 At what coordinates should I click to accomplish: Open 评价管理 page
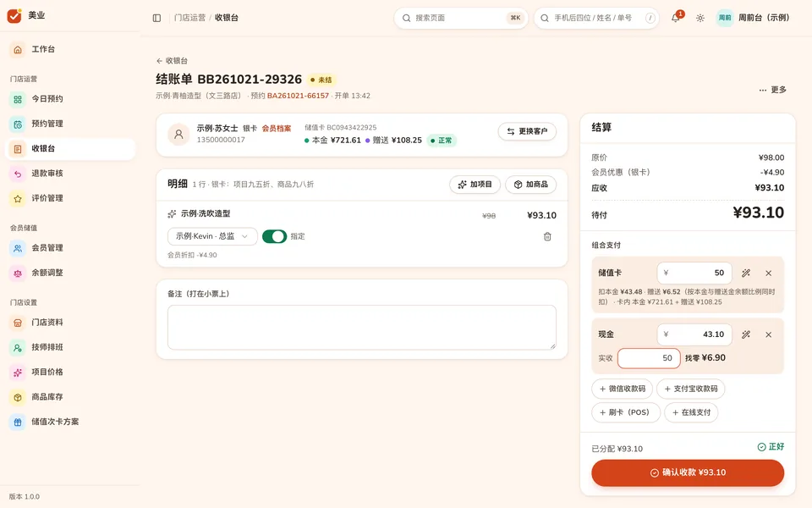(70, 198)
